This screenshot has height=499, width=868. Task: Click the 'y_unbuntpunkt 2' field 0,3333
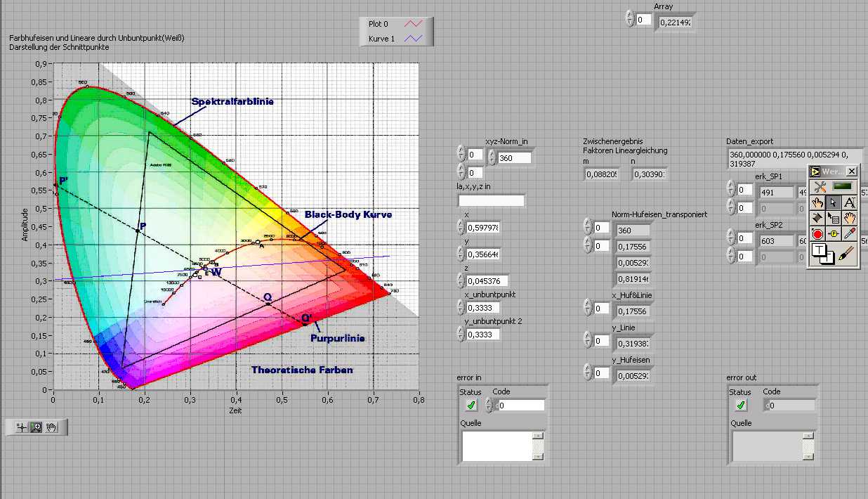pyautogui.click(x=483, y=335)
